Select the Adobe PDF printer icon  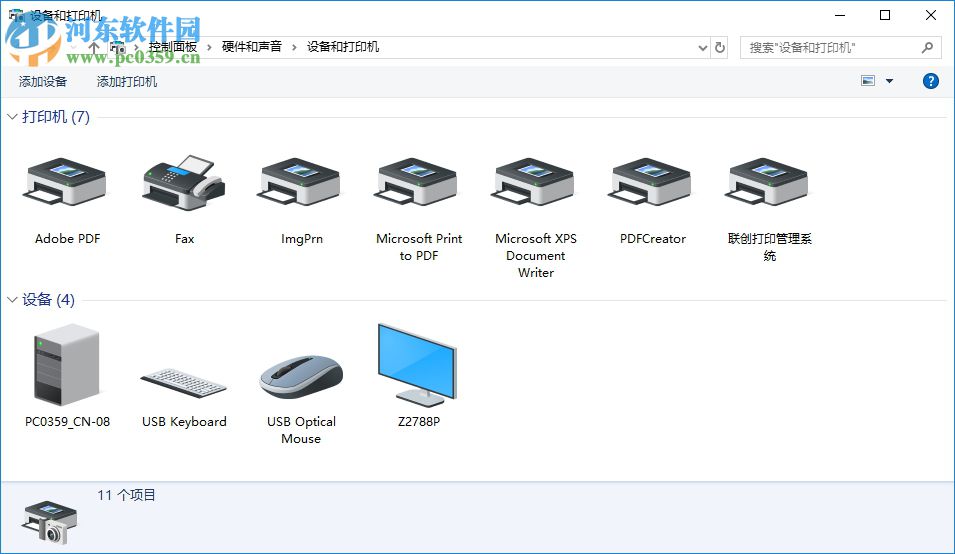pyautogui.click(x=66, y=183)
